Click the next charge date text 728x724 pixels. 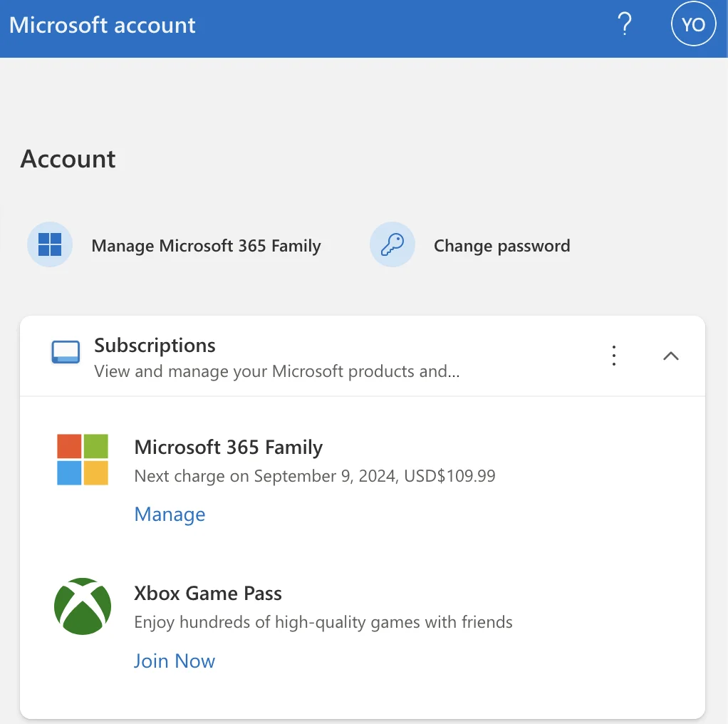pos(315,476)
